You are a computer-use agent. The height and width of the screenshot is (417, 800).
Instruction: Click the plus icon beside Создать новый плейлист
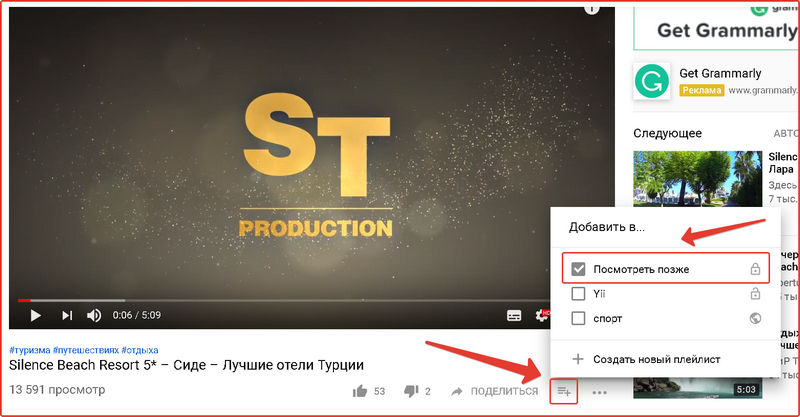click(x=578, y=359)
